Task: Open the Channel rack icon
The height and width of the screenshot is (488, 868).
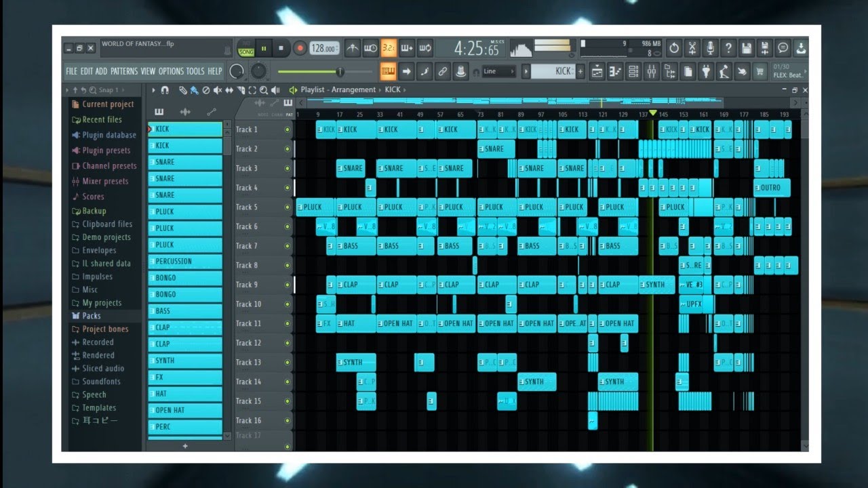Action: (x=633, y=71)
